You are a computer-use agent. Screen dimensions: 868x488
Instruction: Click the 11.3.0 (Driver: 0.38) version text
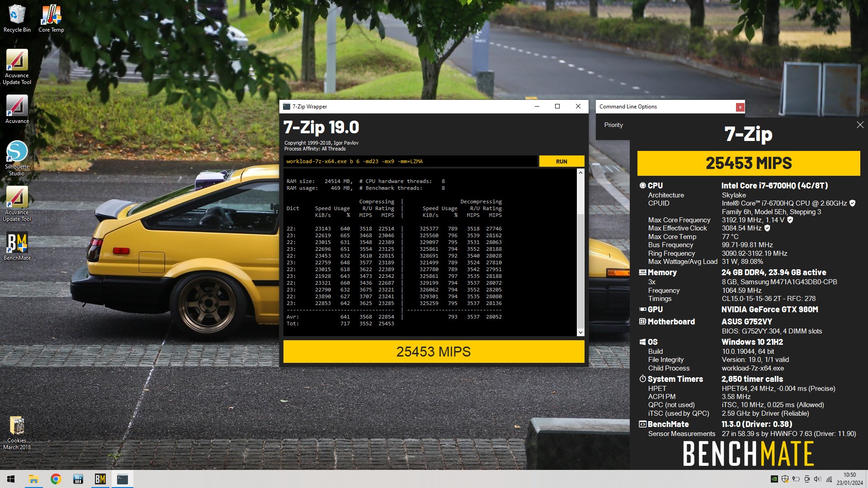[757, 424]
